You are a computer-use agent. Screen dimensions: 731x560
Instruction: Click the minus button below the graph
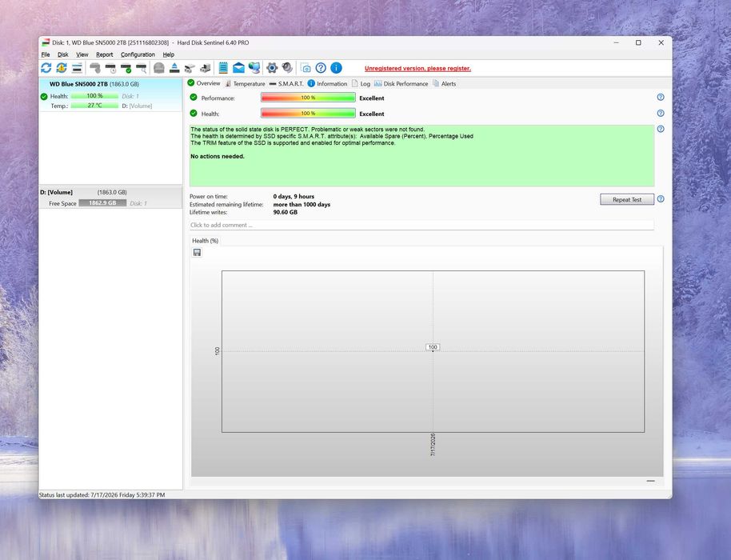650,481
